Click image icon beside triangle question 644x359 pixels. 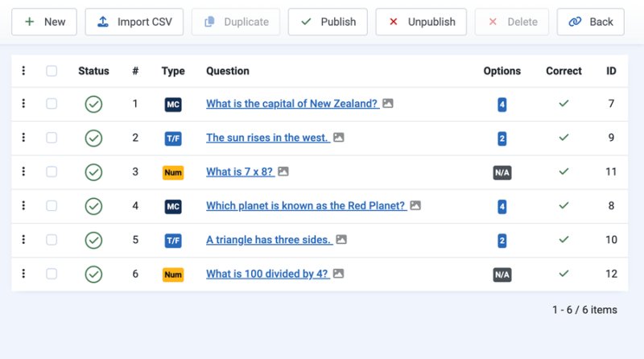341,240
